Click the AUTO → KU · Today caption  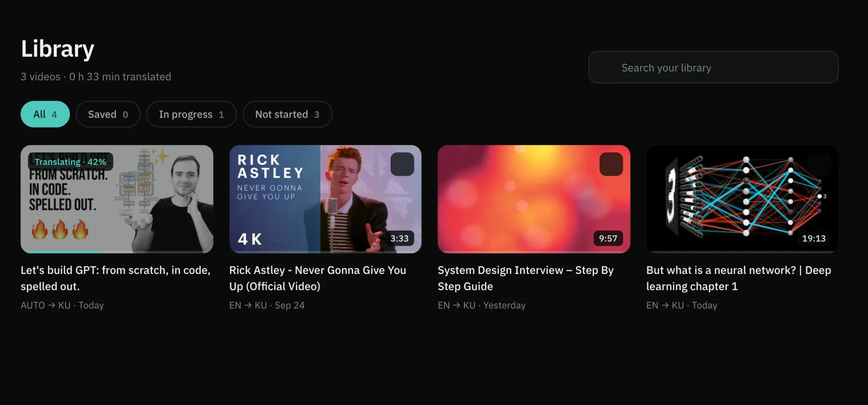(62, 305)
